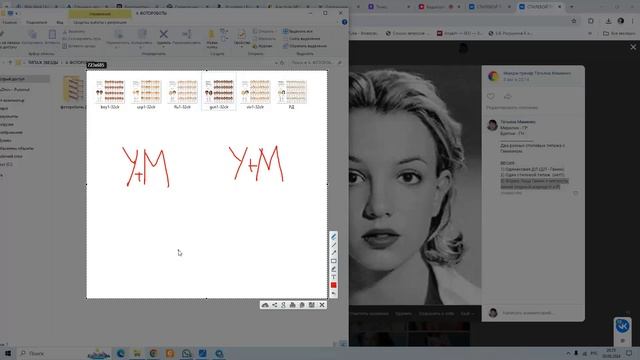The height and width of the screenshot is (360, 640).
Task: Open Microsoft Edge from taskbar
Action: [121, 353]
